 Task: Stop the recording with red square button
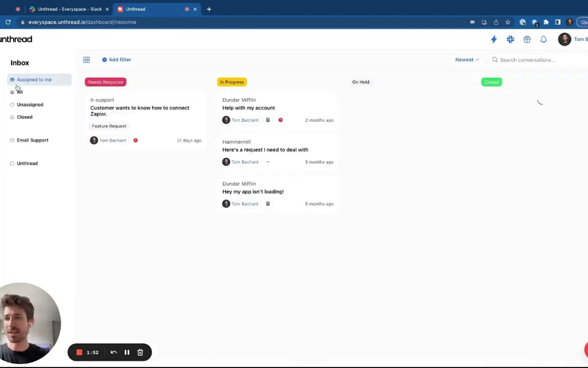[x=79, y=352]
